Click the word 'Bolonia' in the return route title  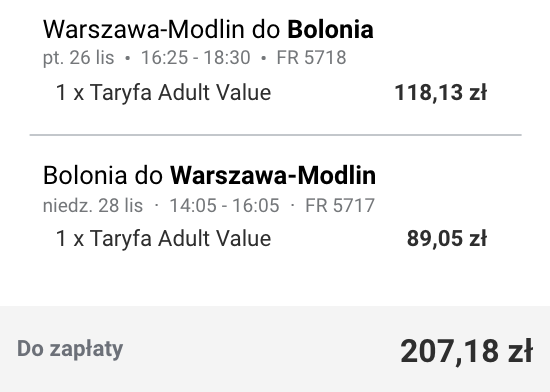tap(85, 175)
